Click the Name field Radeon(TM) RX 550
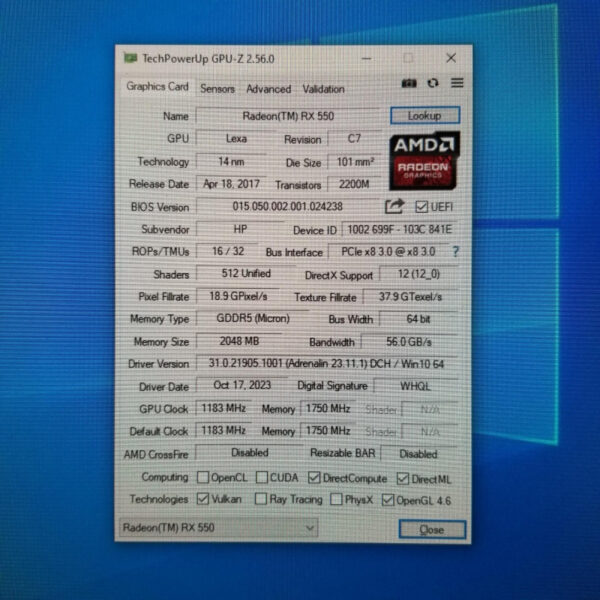 tap(288, 116)
